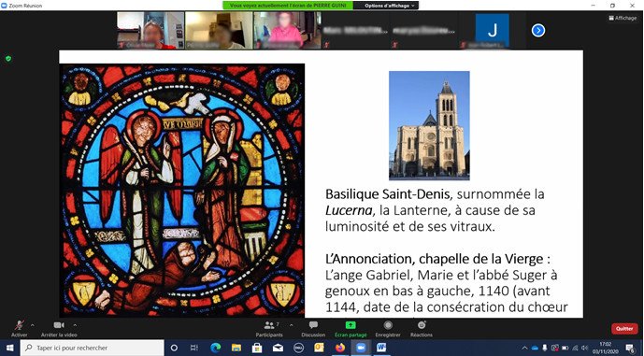Start recording with Enregistrer
This screenshot has height=356, width=644.
[388, 328]
